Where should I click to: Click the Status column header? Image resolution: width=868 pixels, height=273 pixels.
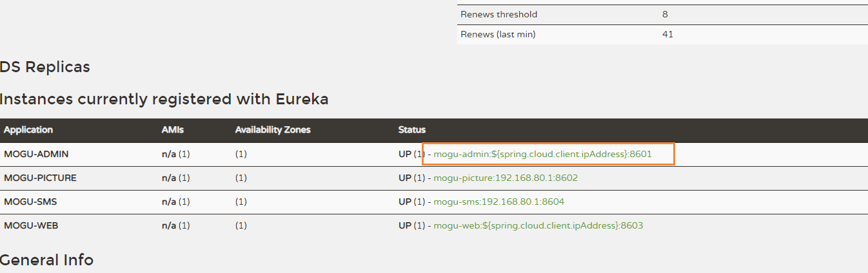[x=411, y=130]
